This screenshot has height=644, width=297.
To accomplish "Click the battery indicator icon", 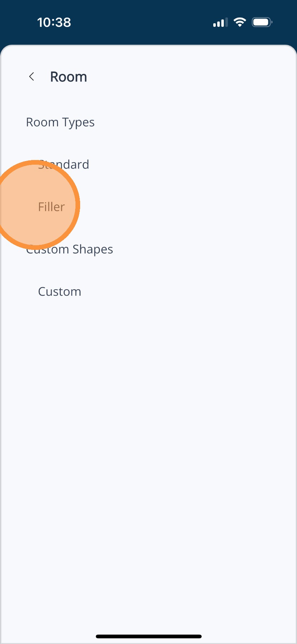I will 262,22.
